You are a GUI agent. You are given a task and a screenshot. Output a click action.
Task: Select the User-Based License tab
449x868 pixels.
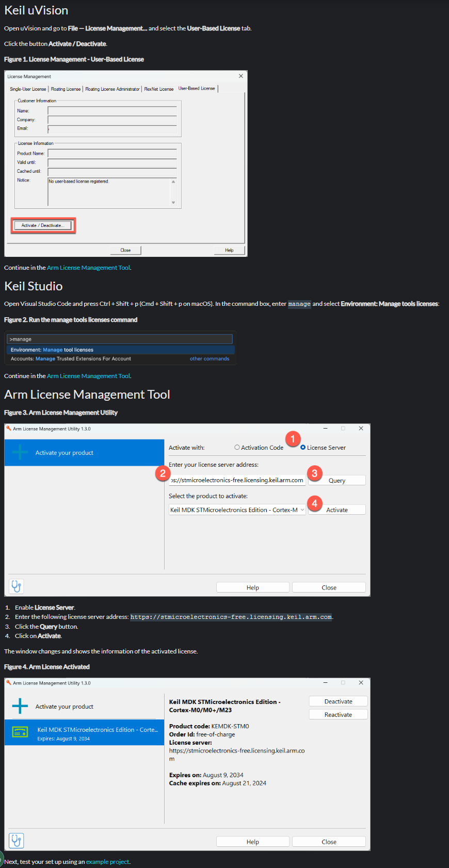point(197,88)
